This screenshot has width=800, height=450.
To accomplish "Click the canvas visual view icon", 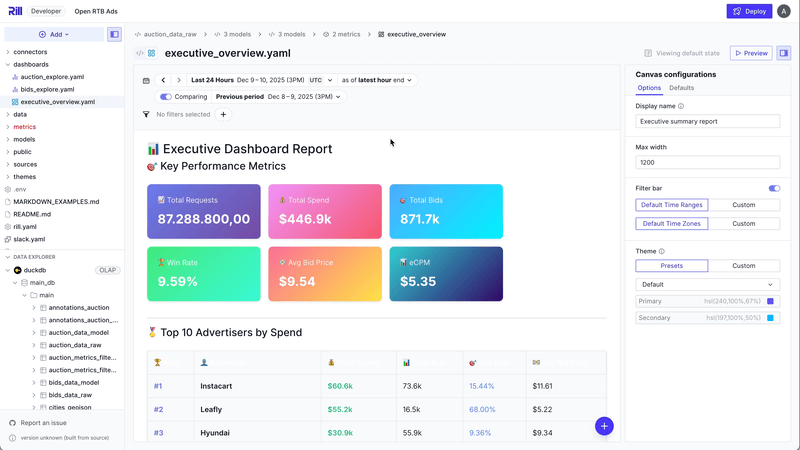I will point(151,53).
